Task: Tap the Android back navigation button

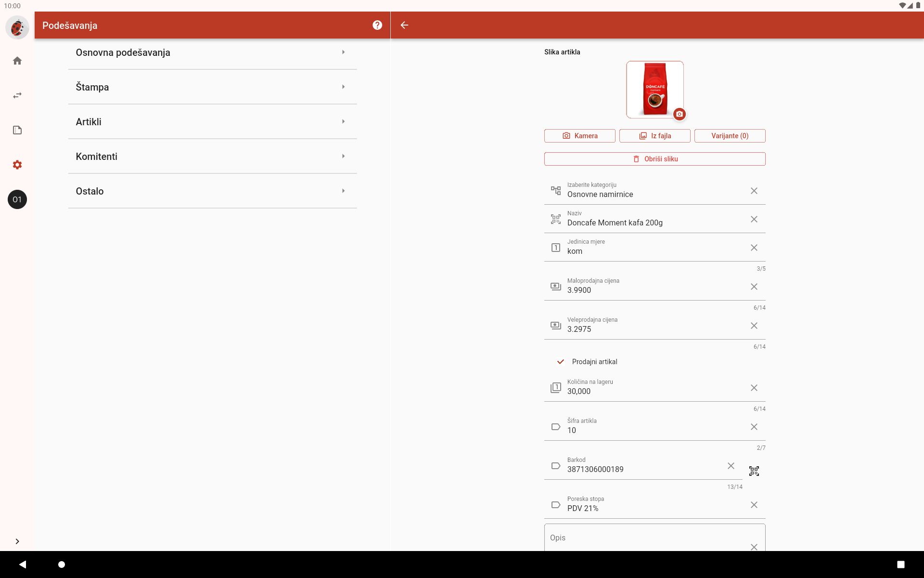Action: coord(23,565)
